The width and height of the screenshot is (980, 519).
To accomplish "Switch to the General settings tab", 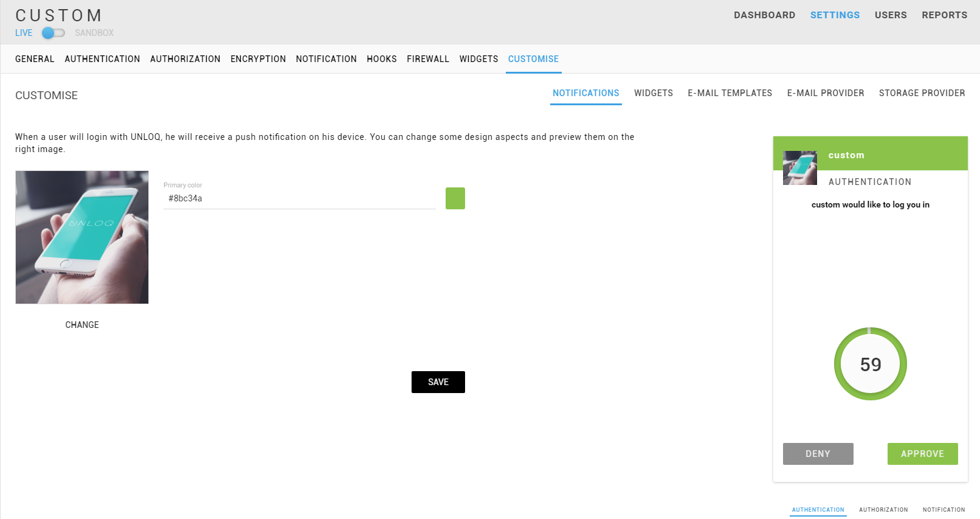I will click(x=35, y=59).
